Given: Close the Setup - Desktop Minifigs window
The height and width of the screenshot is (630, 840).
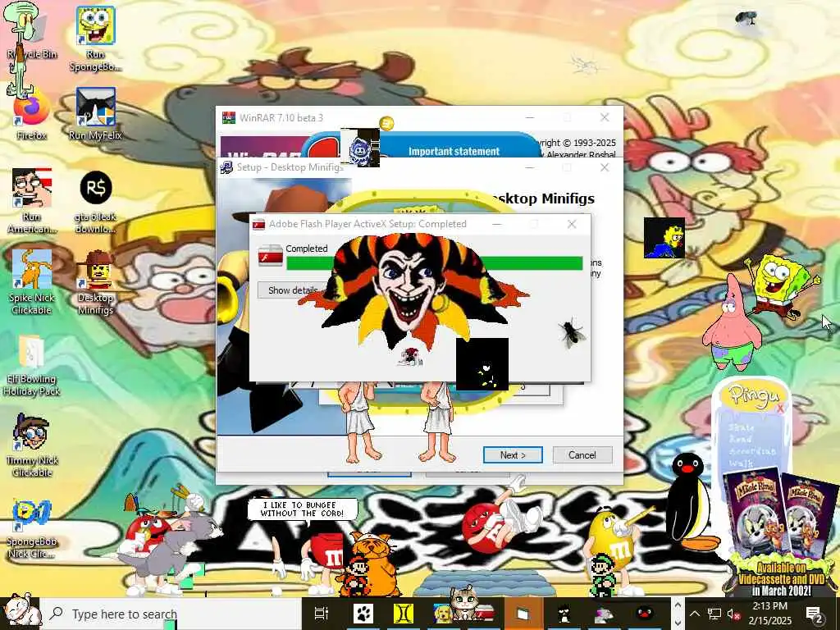Looking at the screenshot, I should (x=605, y=167).
